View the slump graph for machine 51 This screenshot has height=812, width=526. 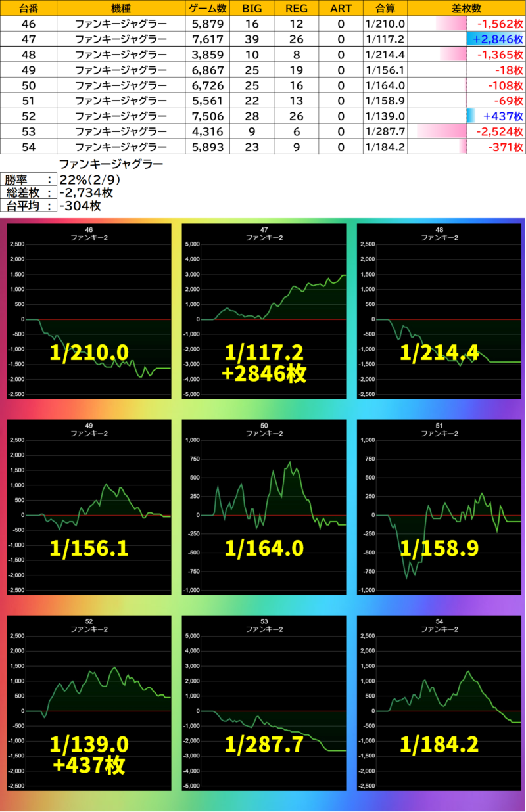click(439, 507)
